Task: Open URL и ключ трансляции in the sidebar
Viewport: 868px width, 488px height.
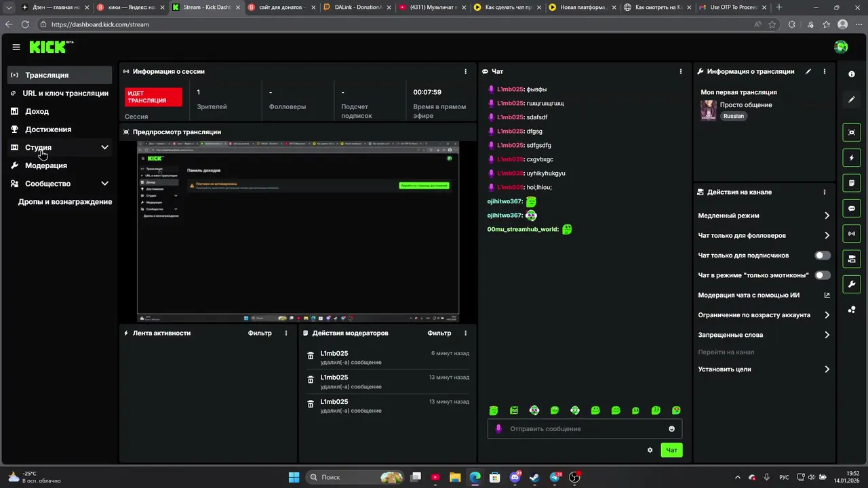Action: point(60,93)
